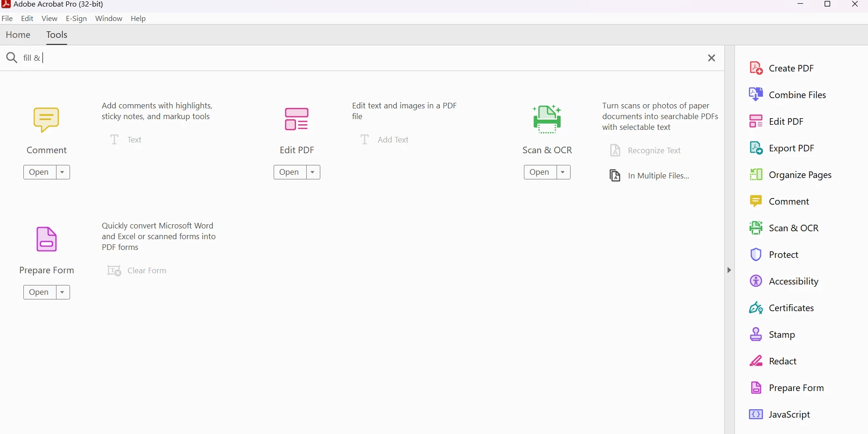This screenshot has width=868, height=434.
Task: Open the Window menu
Action: tap(109, 19)
